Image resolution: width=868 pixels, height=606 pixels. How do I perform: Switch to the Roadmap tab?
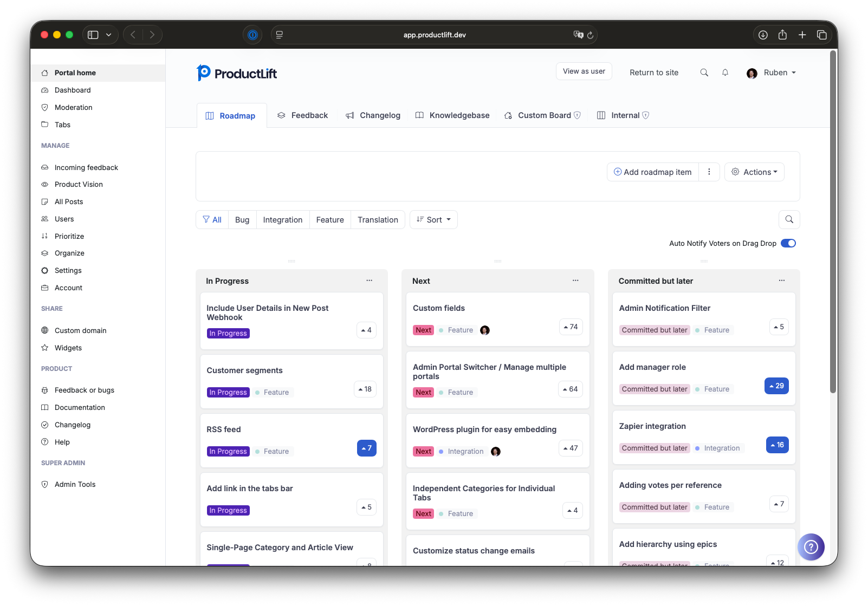[231, 115]
